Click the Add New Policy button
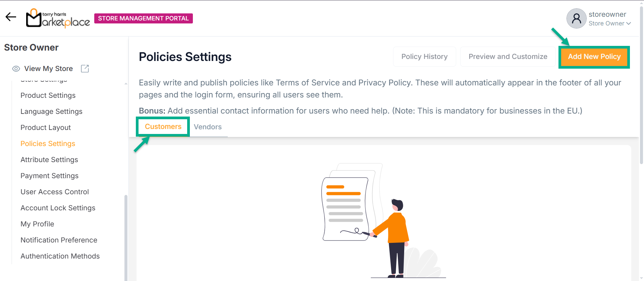 (x=594, y=57)
